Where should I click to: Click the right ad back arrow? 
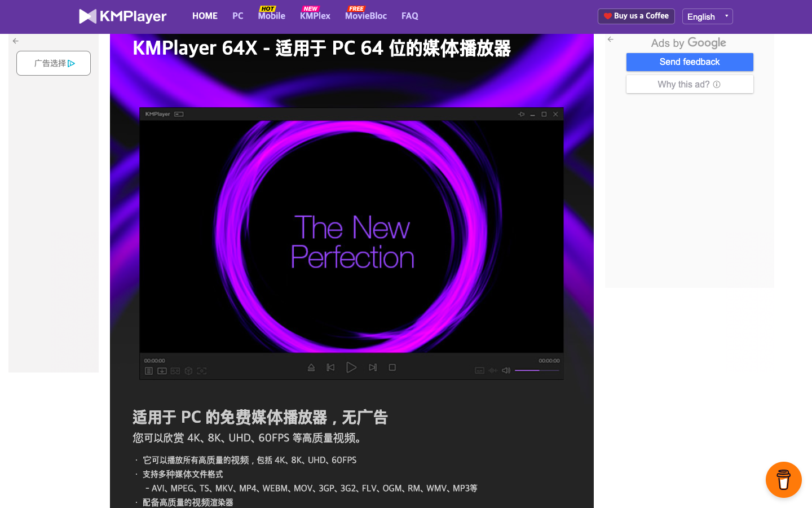611,40
